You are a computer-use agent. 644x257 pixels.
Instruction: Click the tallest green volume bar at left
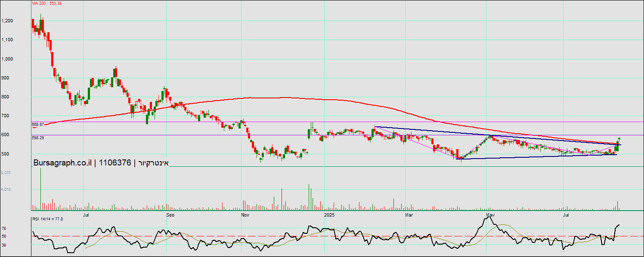(41, 188)
